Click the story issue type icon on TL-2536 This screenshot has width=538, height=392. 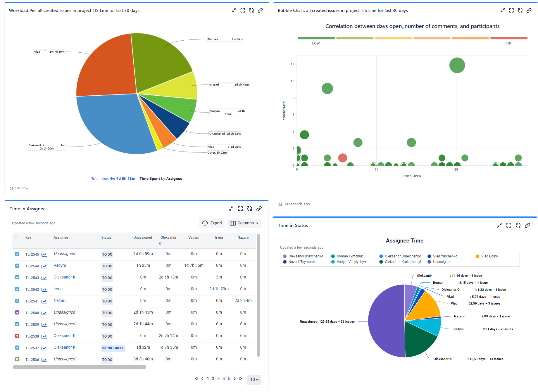[17, 359]
